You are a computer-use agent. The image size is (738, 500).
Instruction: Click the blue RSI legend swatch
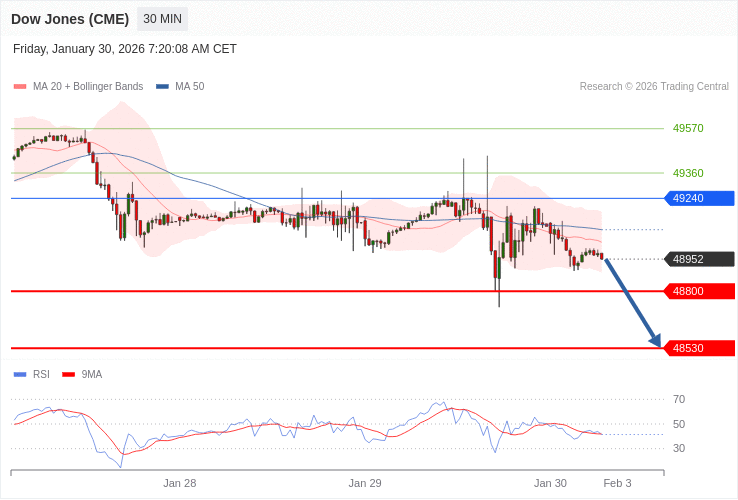tap(20, 375)
